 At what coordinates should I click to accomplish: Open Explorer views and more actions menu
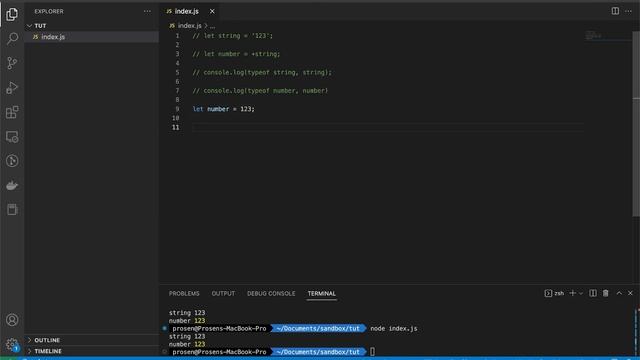pyautogui.click(x=147, y=11)
